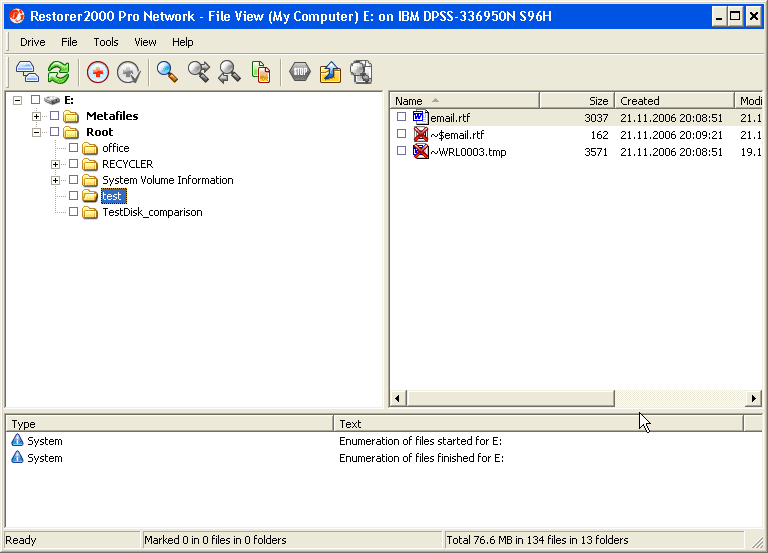The width and height of the screenshot is (768, 553).
Task: Click 'Enumeration of files started for E:' message
Action: 420,441
